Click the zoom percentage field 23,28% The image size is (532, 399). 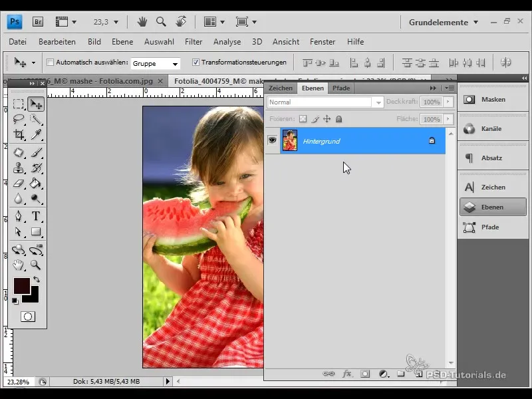coord(18,382)
